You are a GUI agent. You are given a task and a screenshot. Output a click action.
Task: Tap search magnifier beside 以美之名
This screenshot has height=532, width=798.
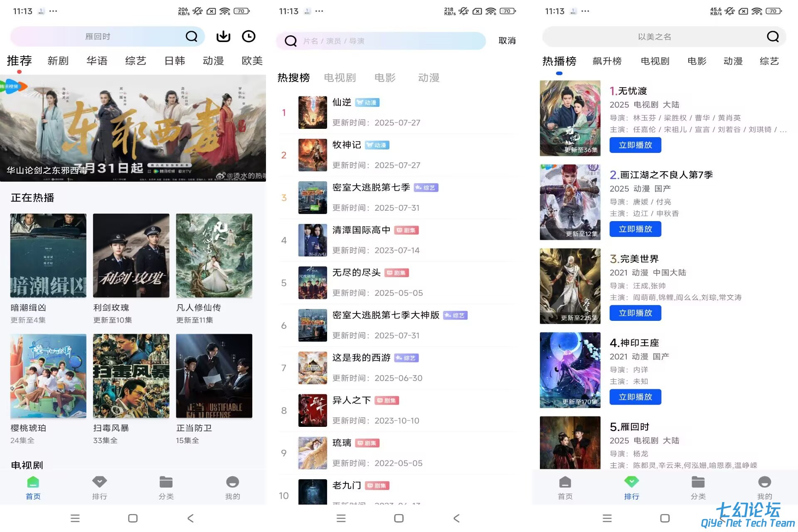[x=773, y=37]
